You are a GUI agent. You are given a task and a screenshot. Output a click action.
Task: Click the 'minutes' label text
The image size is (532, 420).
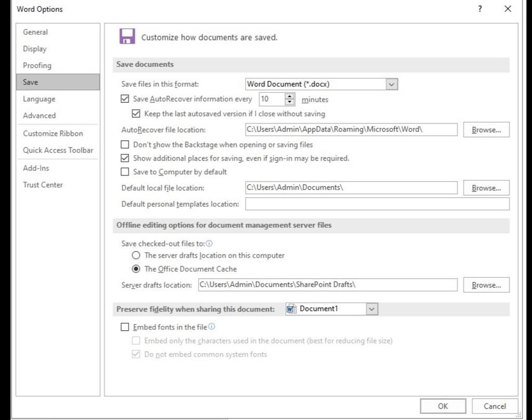click(x=315, y=99)
